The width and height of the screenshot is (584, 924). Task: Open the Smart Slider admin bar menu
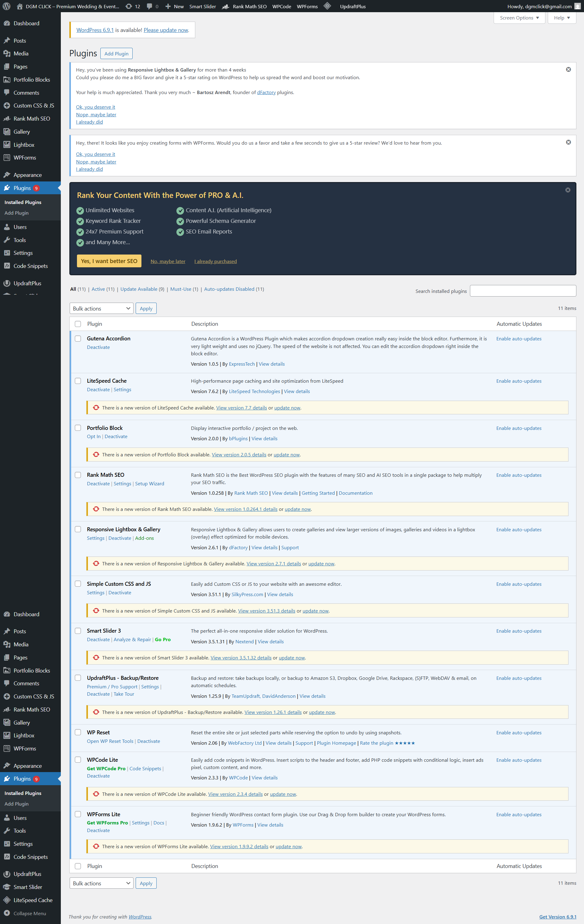203,6
